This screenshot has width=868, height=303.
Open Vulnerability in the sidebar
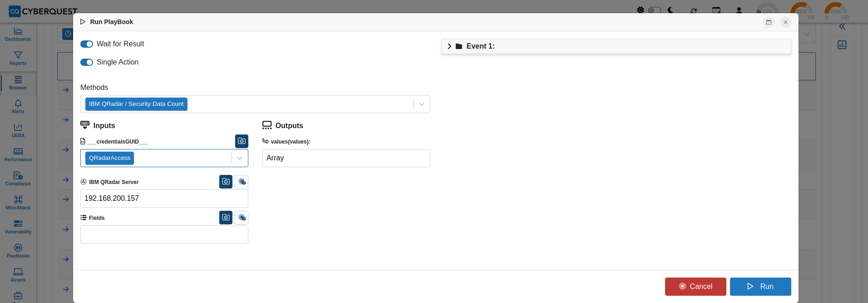[x=18, y=227]
